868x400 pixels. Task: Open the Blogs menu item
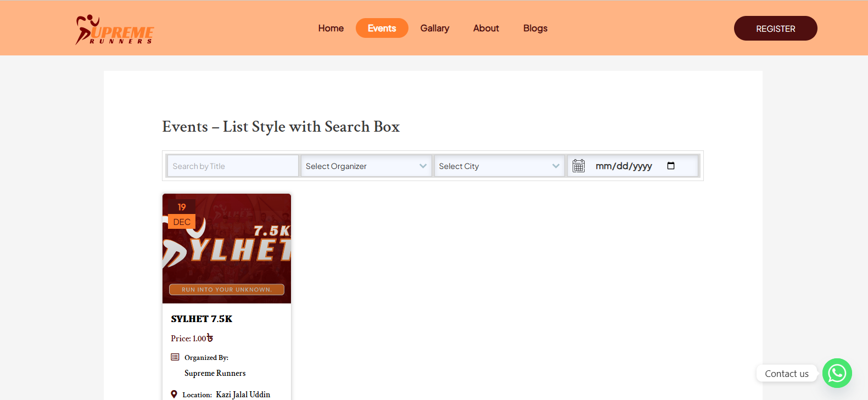[535, 28]
